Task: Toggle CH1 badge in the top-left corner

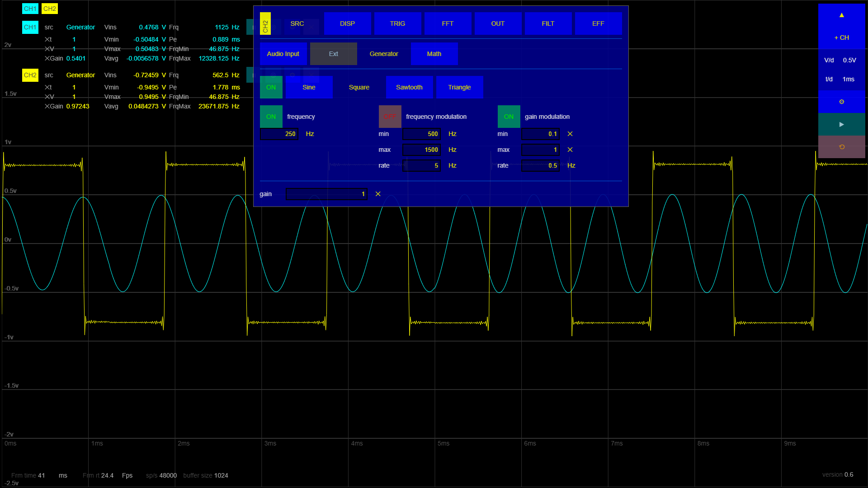Action: tap(30, 9)
